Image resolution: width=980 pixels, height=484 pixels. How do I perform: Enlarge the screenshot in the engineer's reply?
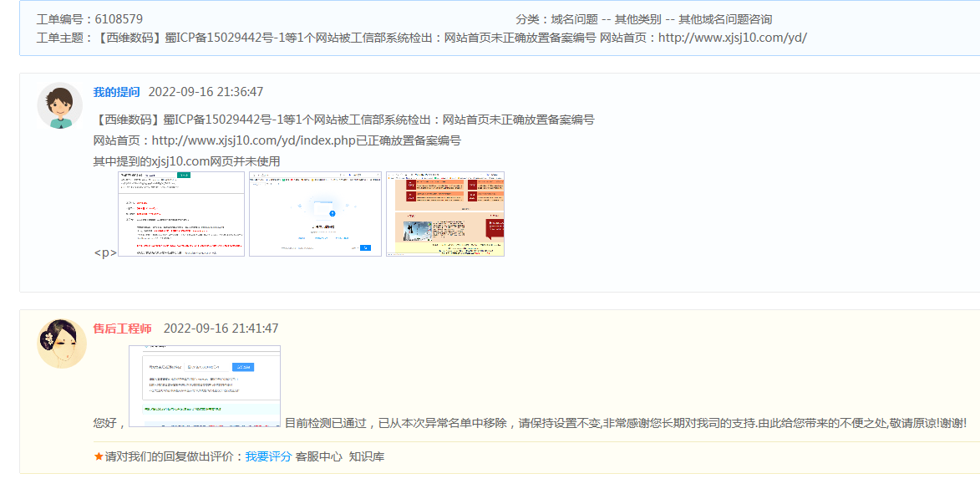pos(205,385)
